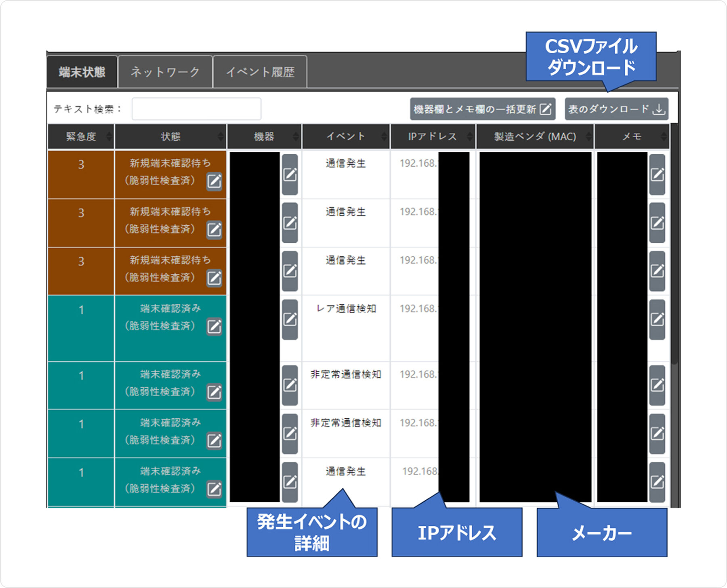Click 機器欄とメモ欄の一括更新 button
The height and width of the screenshot is (588, 727).
(482, 109)
